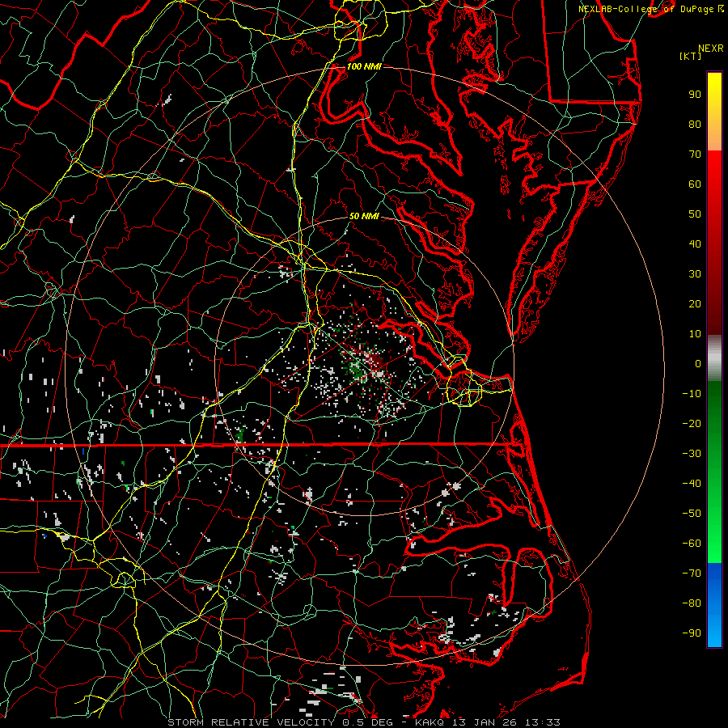Click the -30 value on velocity scale

pos(692,454)
